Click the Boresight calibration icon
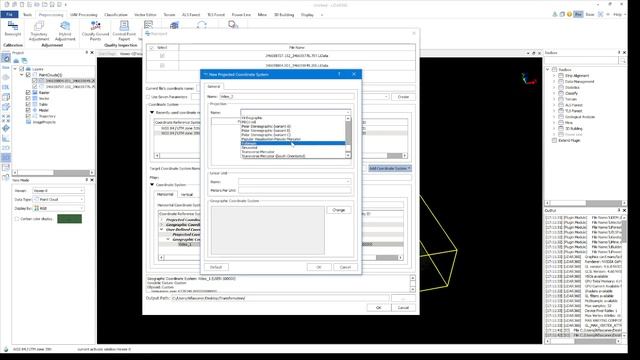Screen dimensions: 640x360 pos(13,26)
